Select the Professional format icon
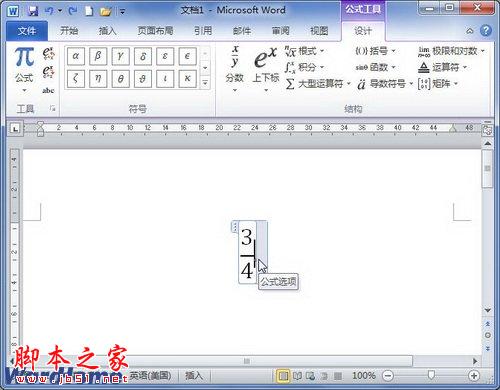The width and height of the screenshot is (500, 390). coord(48,53)
